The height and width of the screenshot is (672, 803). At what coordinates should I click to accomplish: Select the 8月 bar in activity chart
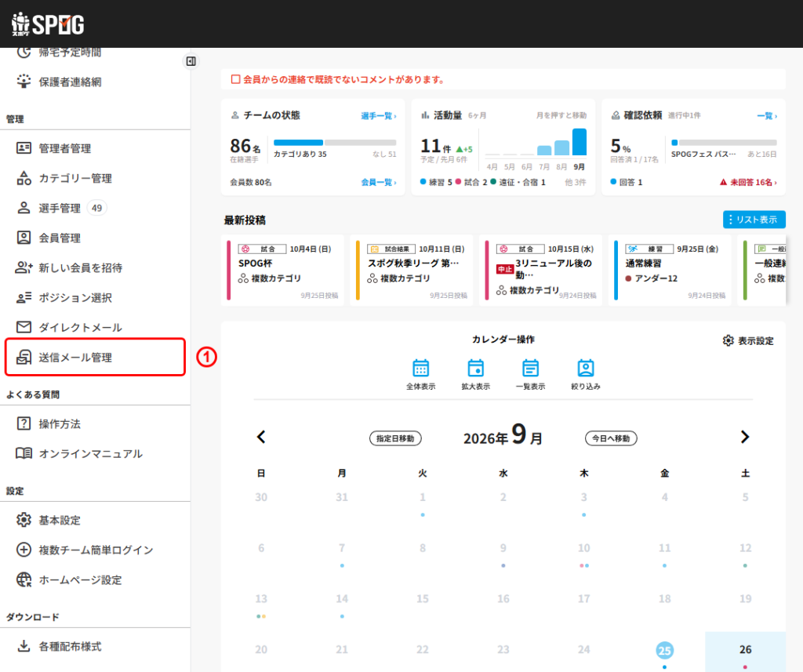[561, 147]
